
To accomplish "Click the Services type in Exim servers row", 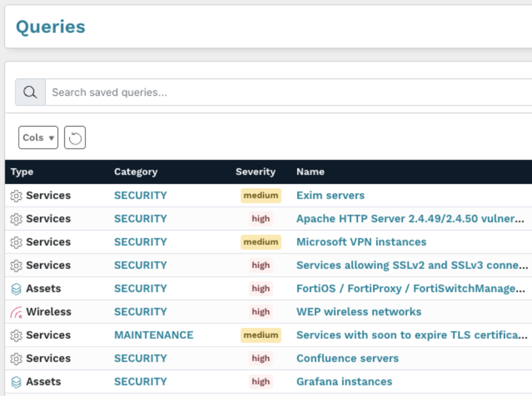I will 48,195.
